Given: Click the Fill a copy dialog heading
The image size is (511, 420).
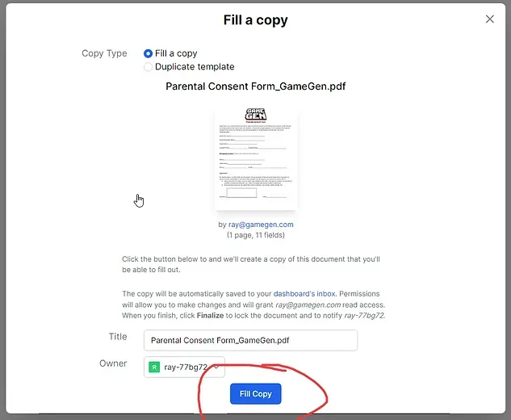Looking at the screenshot, I should (255, 20).
